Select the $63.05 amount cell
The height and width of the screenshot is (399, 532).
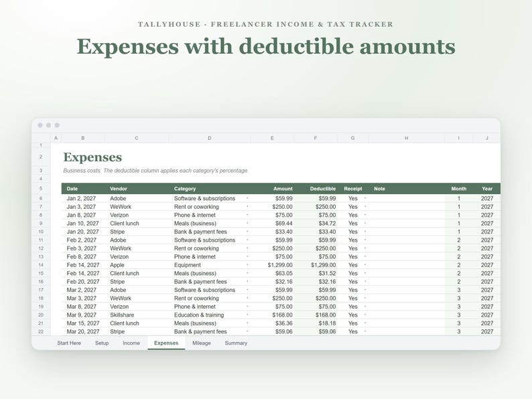click(272, 273)
